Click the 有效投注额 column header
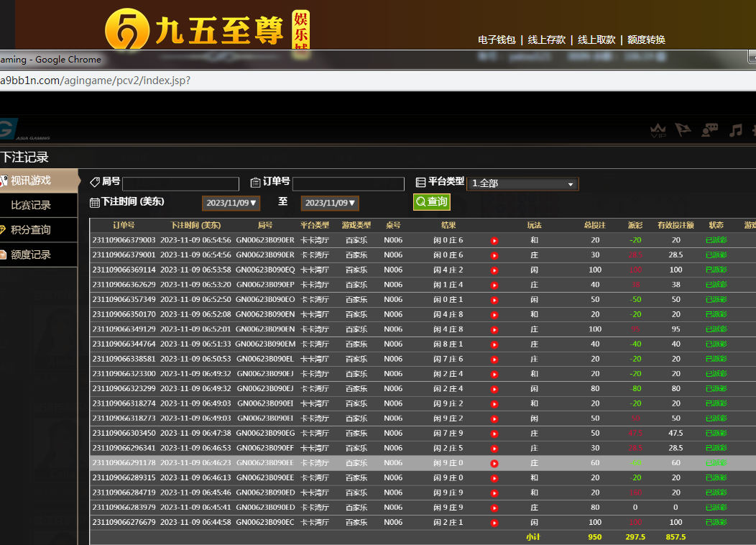 [676, 225]
